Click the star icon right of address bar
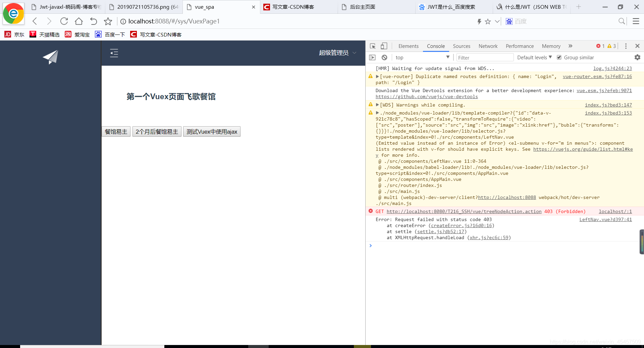644x348 pixels. click(x=488, y=21)
